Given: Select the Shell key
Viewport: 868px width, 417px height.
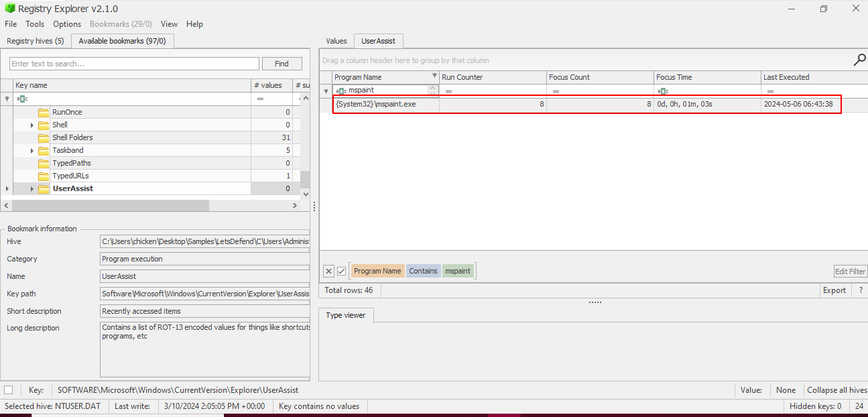Looking at the screenshot, I should click(60, 125).
